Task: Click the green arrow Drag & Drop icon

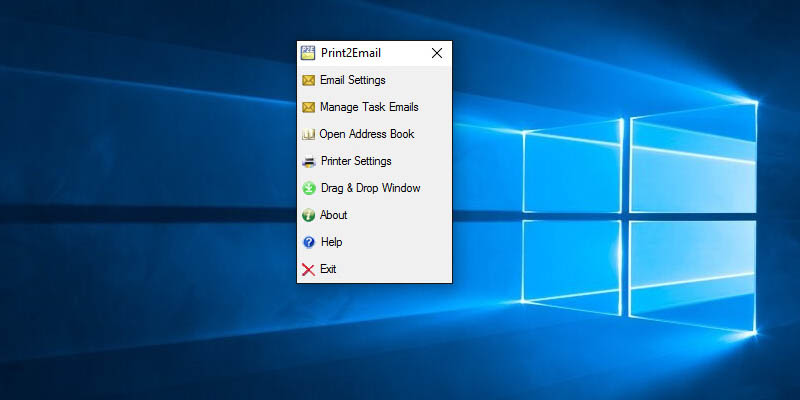Action: [x=308, y=188]
